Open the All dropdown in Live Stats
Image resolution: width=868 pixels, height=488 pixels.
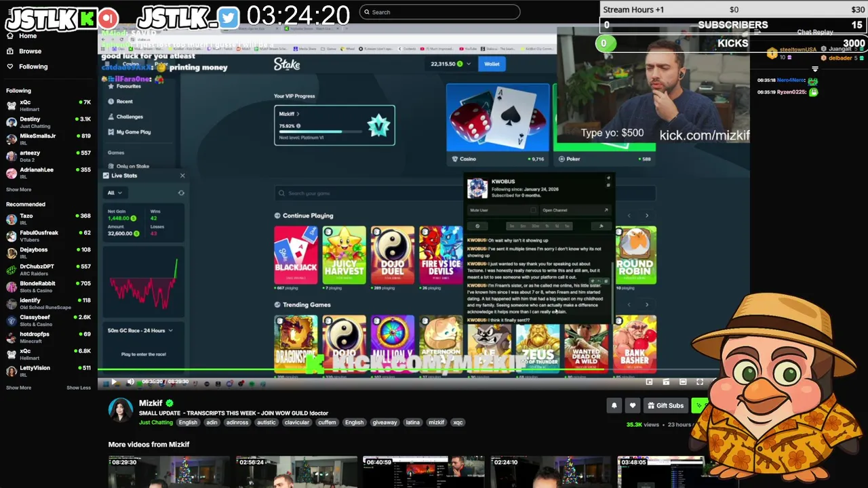[x=114, y=192]
